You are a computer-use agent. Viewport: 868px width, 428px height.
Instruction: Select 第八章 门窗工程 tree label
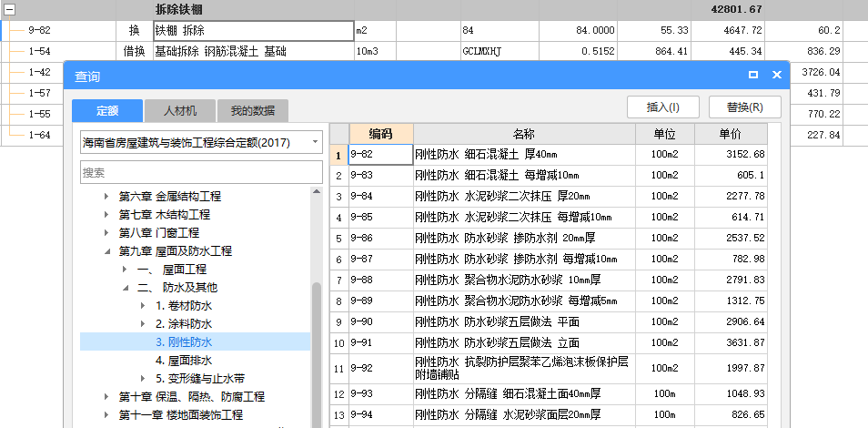click(x=159, y=233)
